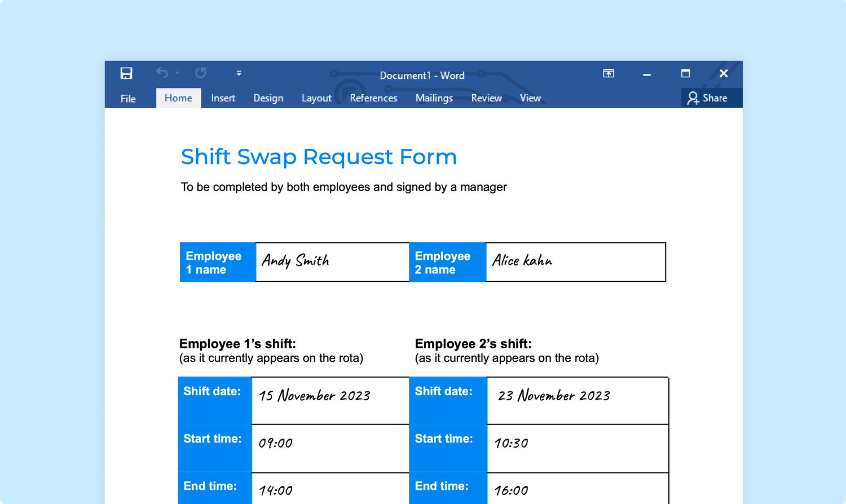
Task: Switch to the Insert tab
Action: (223, 98)
